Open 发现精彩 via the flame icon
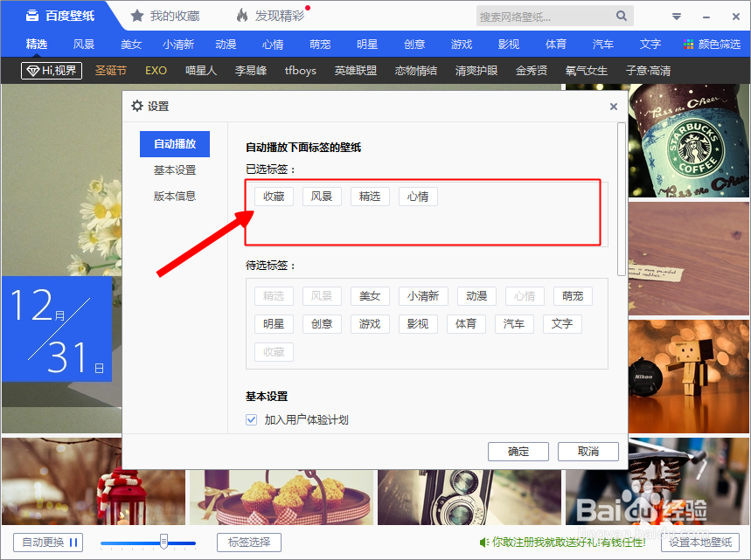751x560 pixels. coord(241,15)
